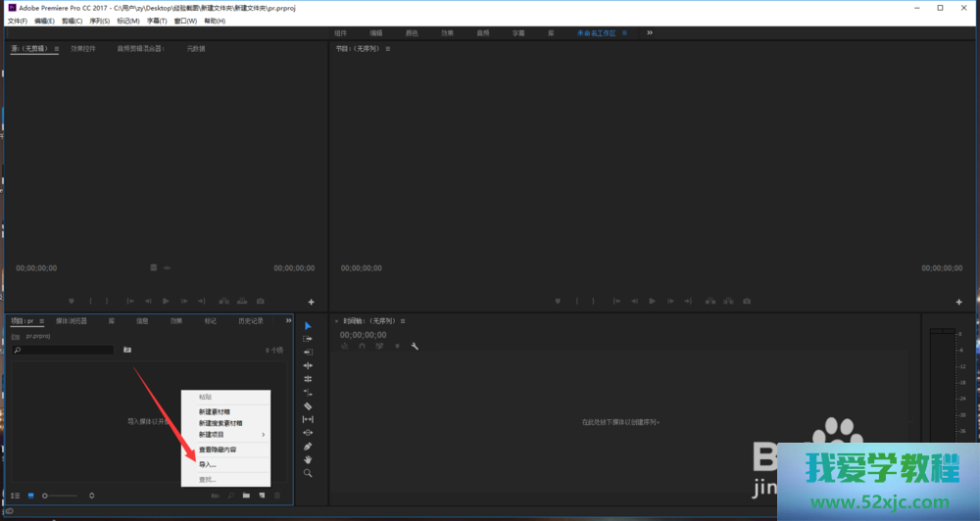The image size is (980, 521).
Task: Click the project panel search field
Action: tap(65, 350)
